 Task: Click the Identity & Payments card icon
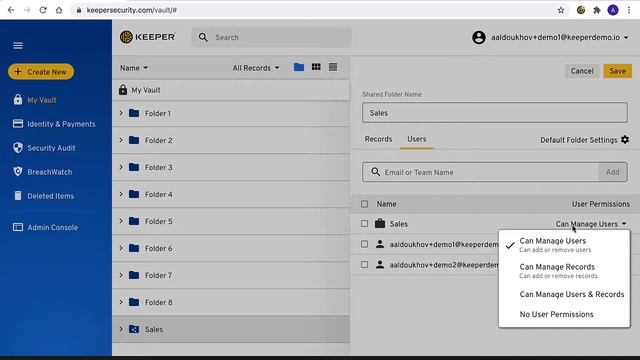[x=18, y=124]
